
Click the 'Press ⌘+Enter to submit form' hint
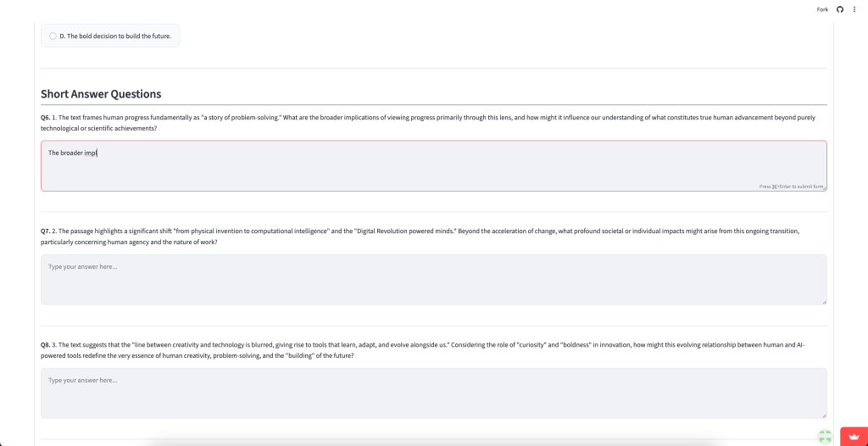click(791, 186)
